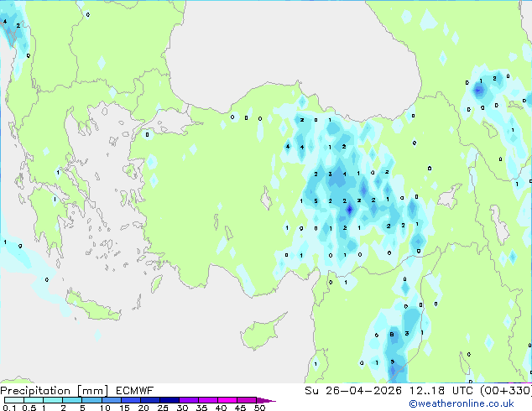Screen dimensions: 532x411
Task: Pick the 40–45 mm magenta legend swatch
Action: coord(227,400)
